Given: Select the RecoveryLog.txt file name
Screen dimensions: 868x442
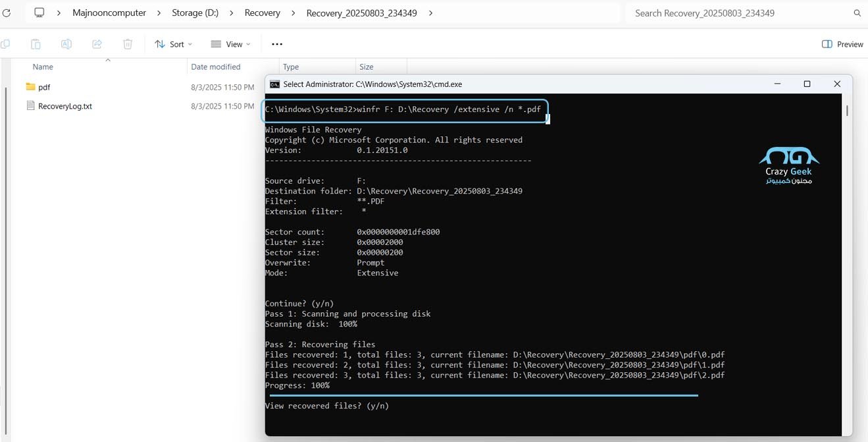Looking at the screenshot, I should tap(65, 106).
